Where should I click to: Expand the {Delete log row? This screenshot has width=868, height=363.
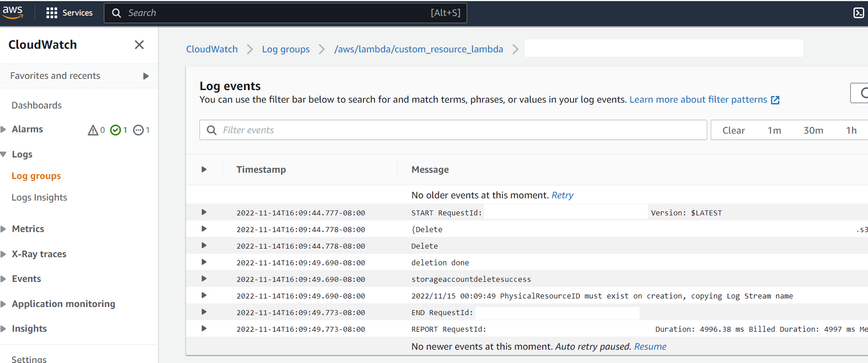click(204, 229)
